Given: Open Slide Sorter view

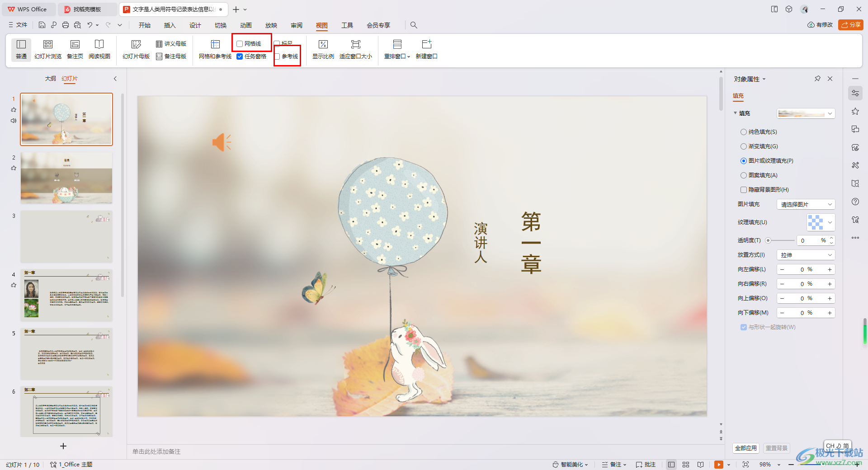Looking at the screenshot, I should coord(48,49).
